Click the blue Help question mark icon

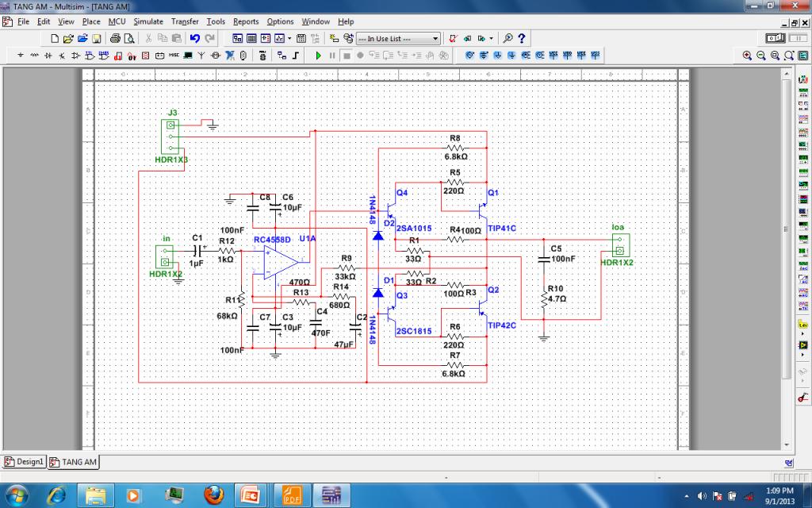click(522, 38)
